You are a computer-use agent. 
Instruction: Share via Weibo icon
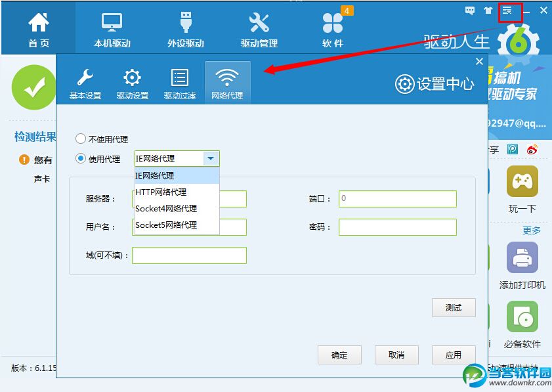click(x=532, y=149)
